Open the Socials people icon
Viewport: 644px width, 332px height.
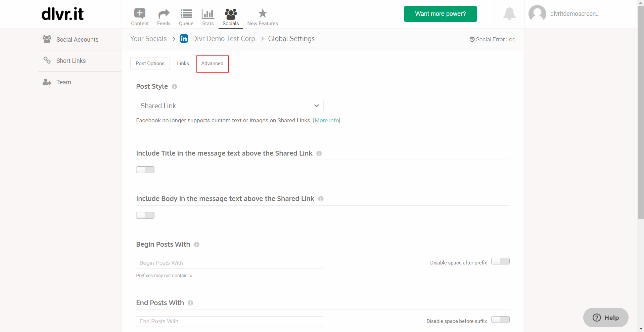click(231, 14)
